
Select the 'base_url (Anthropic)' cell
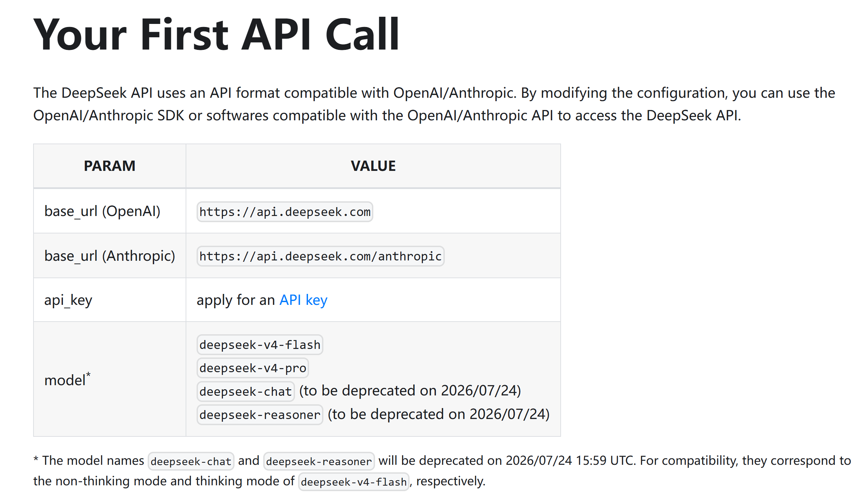coord(110,256)
